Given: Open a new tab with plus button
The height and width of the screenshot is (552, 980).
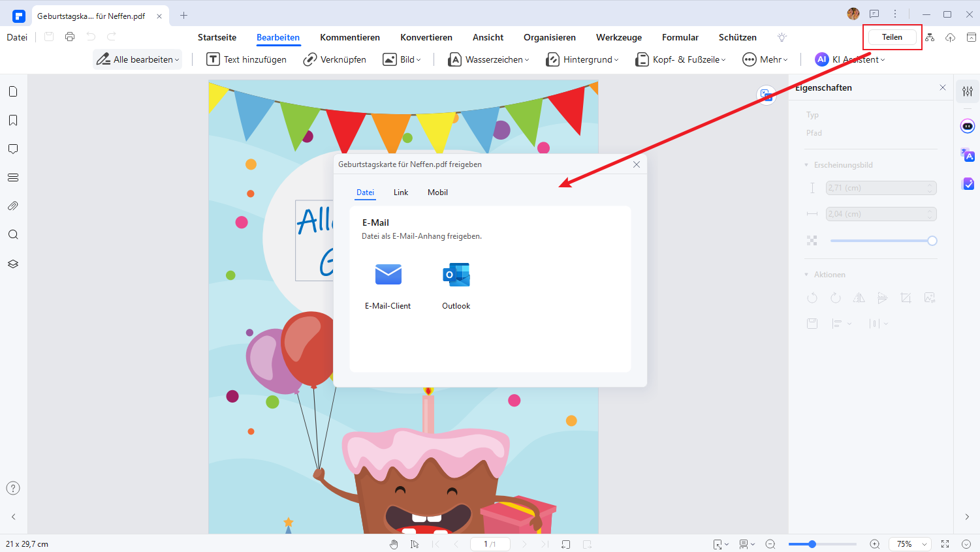Looking at the screenshot, I should (x=183, y=16).
